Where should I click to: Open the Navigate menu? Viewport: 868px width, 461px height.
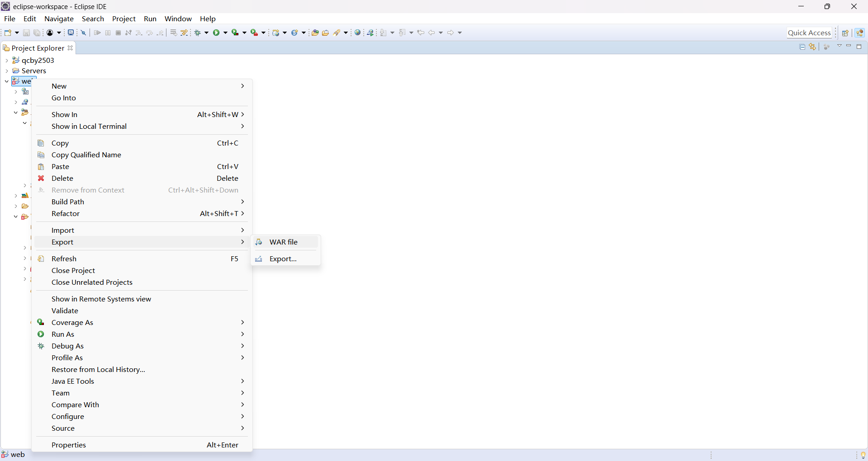click(59, 19)
